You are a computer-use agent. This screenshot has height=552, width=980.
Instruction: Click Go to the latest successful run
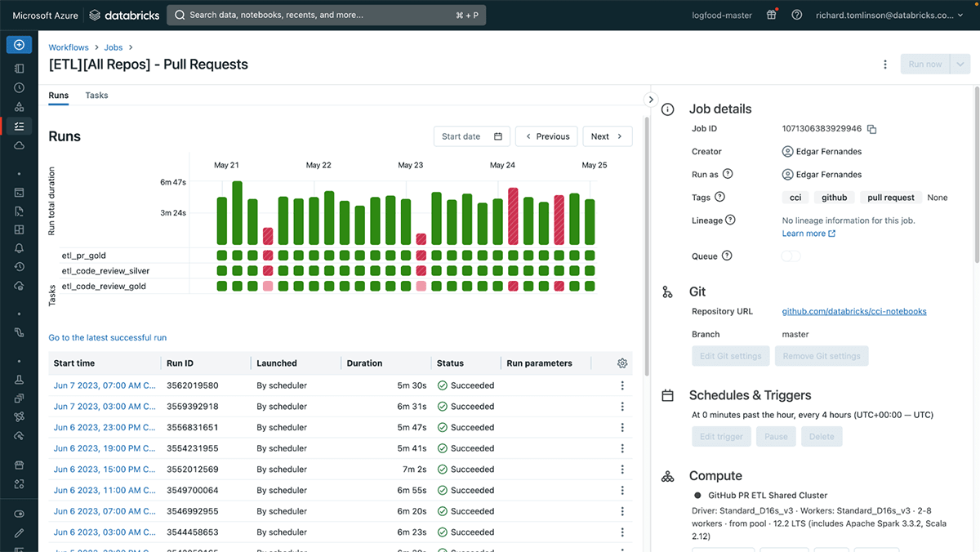click(x=107, y=337)
